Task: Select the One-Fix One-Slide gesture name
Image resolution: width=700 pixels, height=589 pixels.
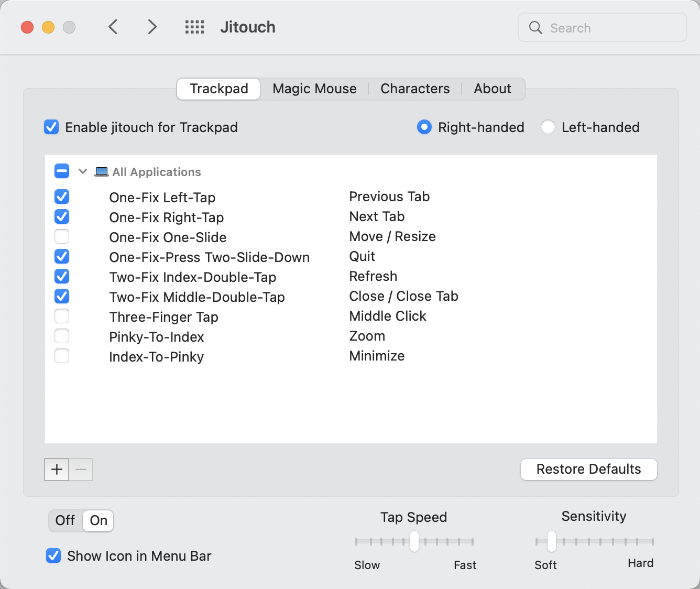Action: click(168, 237)
